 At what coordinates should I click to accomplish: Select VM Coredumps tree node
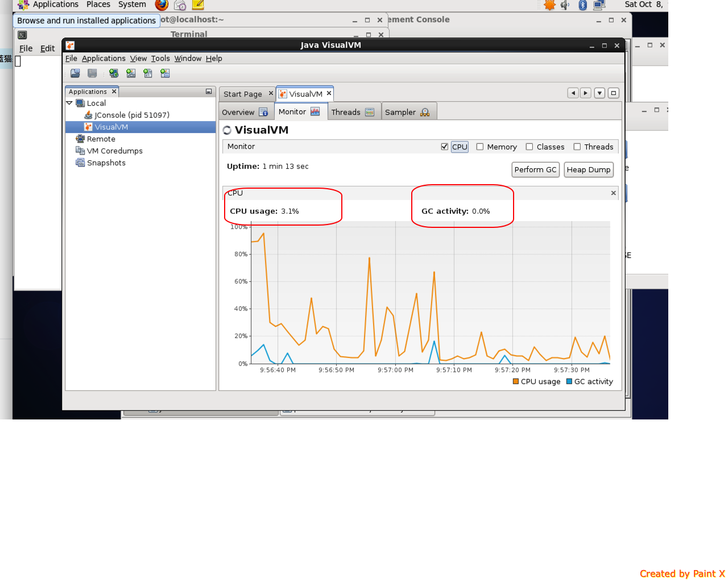115,151
